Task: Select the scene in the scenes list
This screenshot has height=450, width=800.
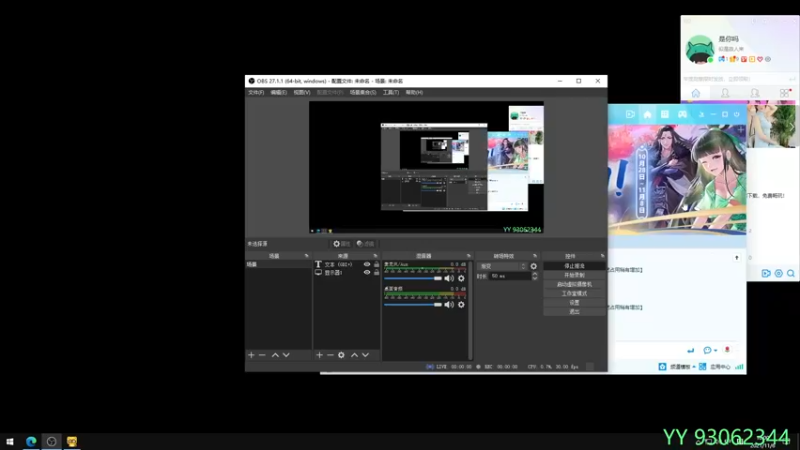Action: tap(279, 264)
